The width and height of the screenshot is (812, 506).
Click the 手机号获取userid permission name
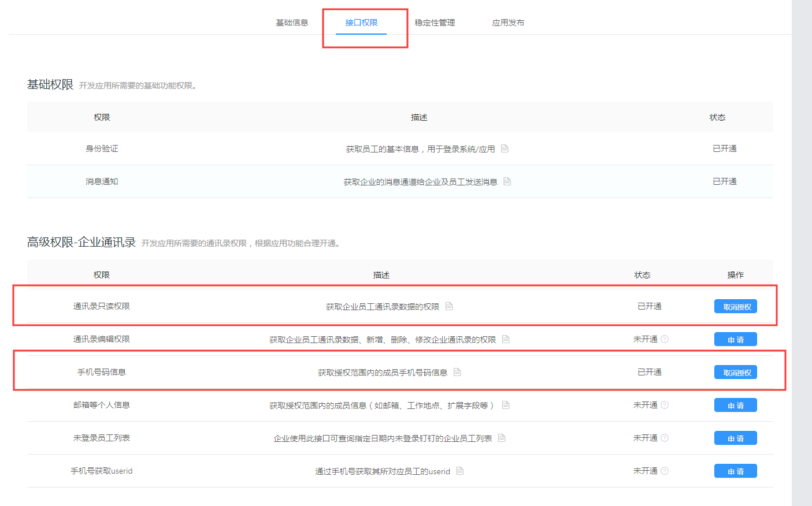tap(102, 471)
